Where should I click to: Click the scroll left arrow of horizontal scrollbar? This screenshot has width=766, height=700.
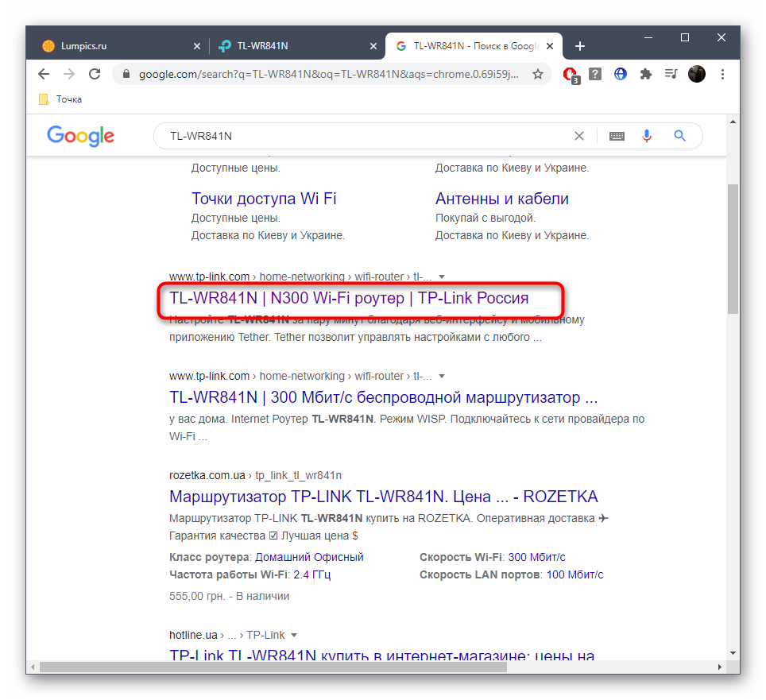33,667
